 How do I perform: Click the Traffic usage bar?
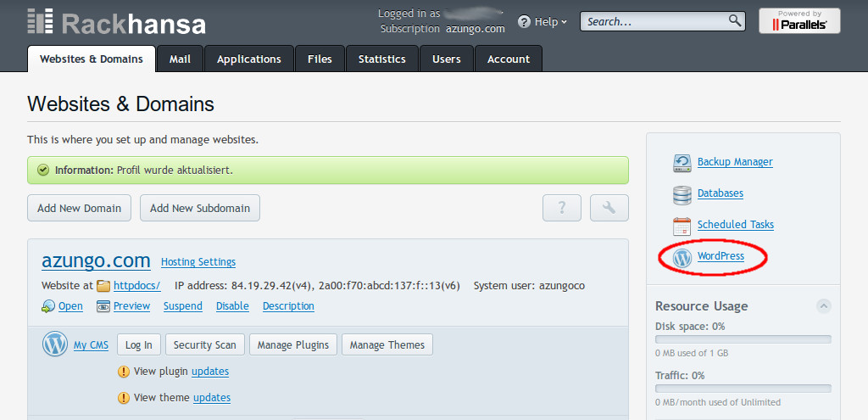743,389
